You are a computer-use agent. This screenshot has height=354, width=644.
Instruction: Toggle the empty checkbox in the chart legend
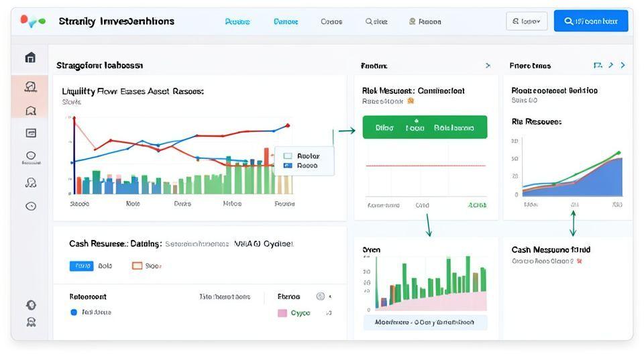pos(288,155)
